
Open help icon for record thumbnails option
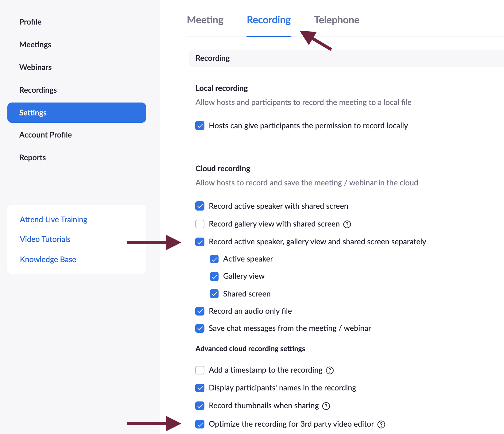pos(326,406)
